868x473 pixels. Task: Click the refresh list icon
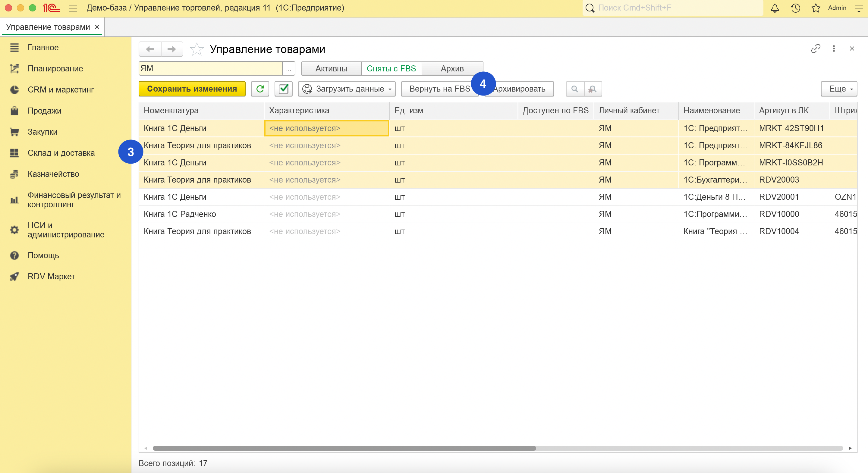pos(260,89)
